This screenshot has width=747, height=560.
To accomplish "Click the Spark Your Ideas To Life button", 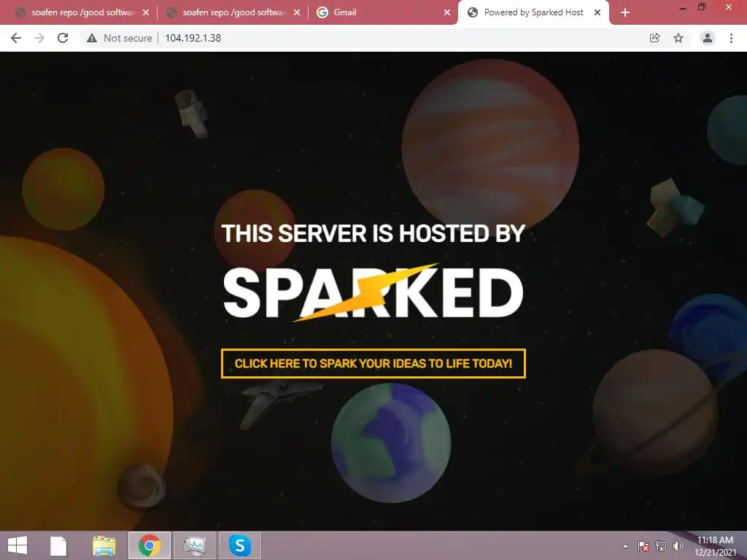I will [x=373, y=363].
